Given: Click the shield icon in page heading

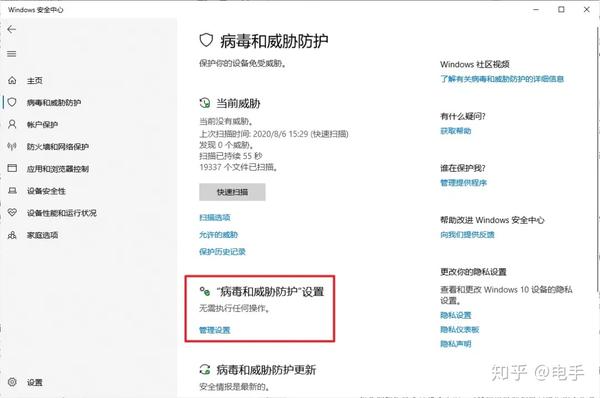Looking at the screenshot, I should point(206,40).
